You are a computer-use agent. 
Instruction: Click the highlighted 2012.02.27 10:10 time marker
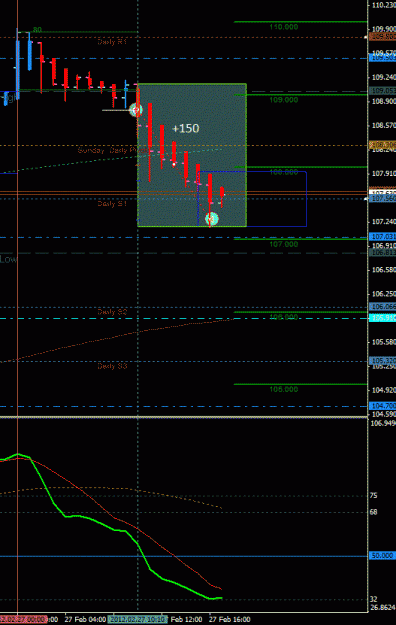tap(138, 619)
